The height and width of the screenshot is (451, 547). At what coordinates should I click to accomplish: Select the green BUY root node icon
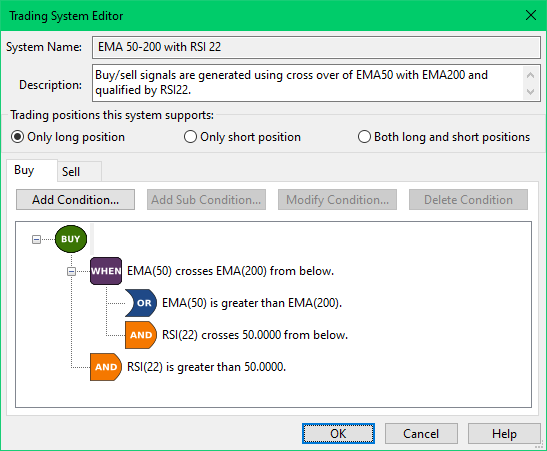[x=71, y=239]
